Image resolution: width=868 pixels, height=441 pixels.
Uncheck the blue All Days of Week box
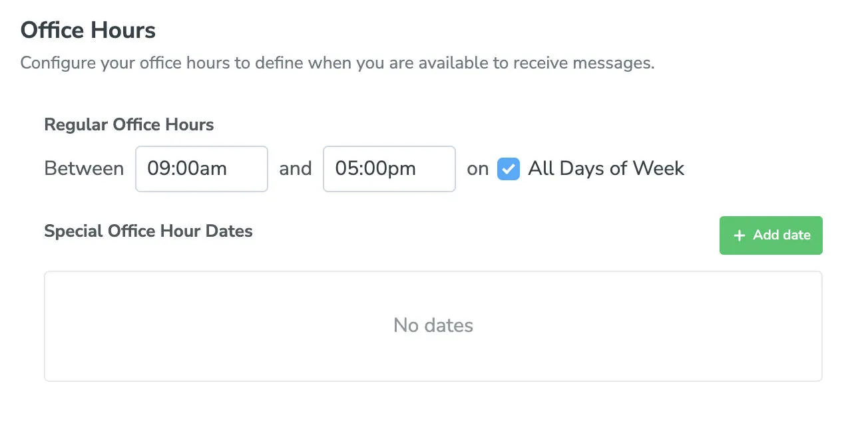(508, 169)
